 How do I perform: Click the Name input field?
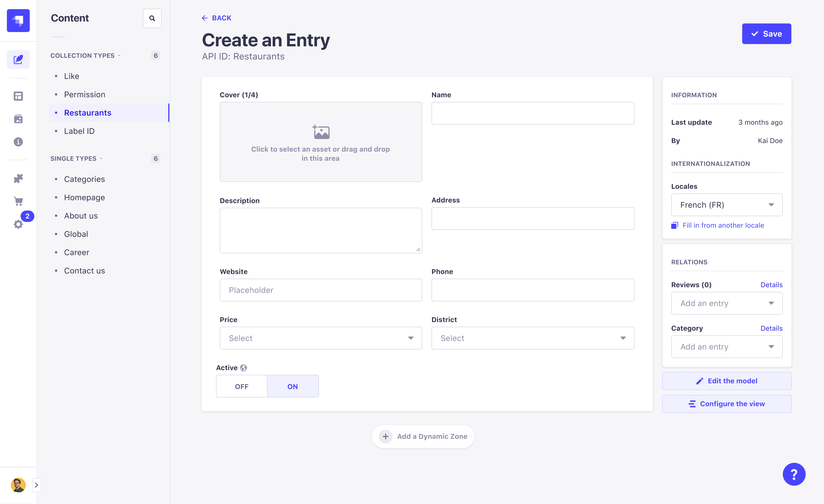pyautogui.click(x=533, y=114)
